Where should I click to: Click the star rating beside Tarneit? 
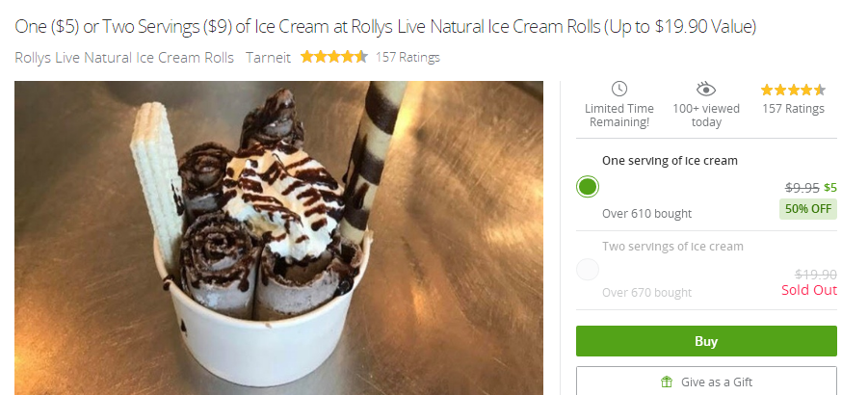pyautogui.click(x=333, y=57)
